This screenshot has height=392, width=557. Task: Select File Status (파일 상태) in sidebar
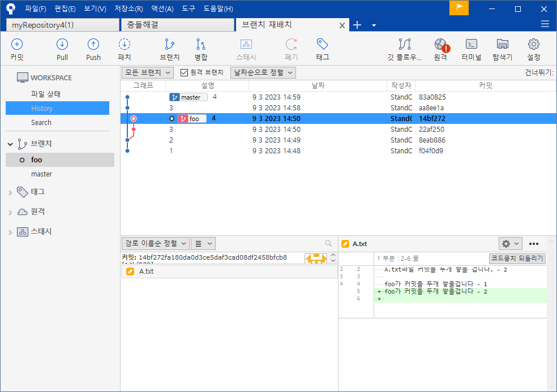[46, 94]
